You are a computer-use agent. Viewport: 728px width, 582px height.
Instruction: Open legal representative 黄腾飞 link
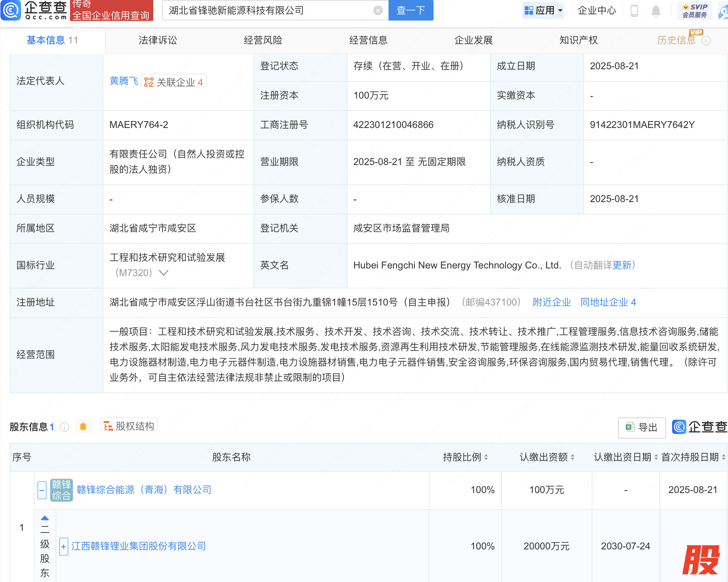pos(123,81)
